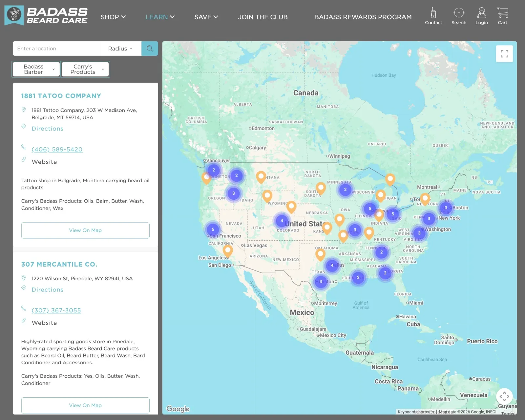Expand the SHOP menu
The image size is (525, 420).
coord(113,17)
